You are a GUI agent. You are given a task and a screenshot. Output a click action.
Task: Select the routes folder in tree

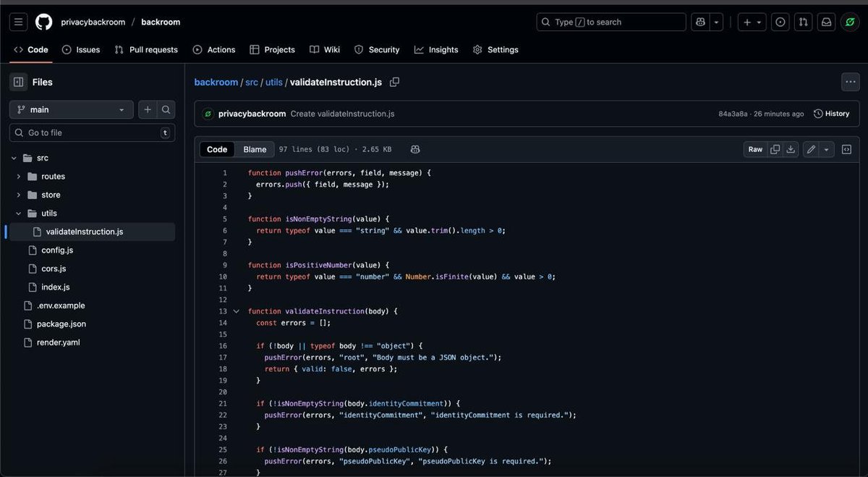[53, 177]
